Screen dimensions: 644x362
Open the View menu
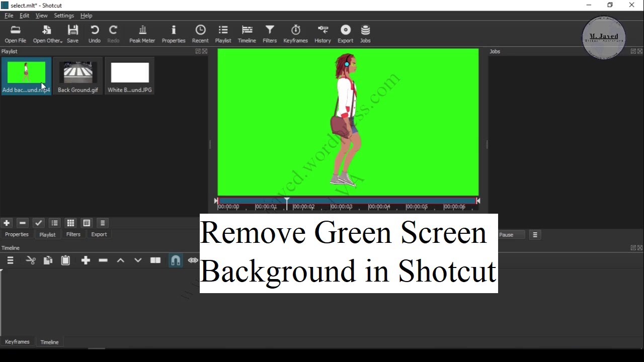tap(42, 16)
